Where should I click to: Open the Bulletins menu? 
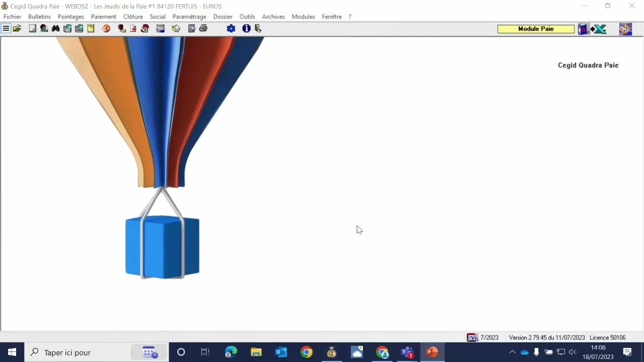(39, 17)
